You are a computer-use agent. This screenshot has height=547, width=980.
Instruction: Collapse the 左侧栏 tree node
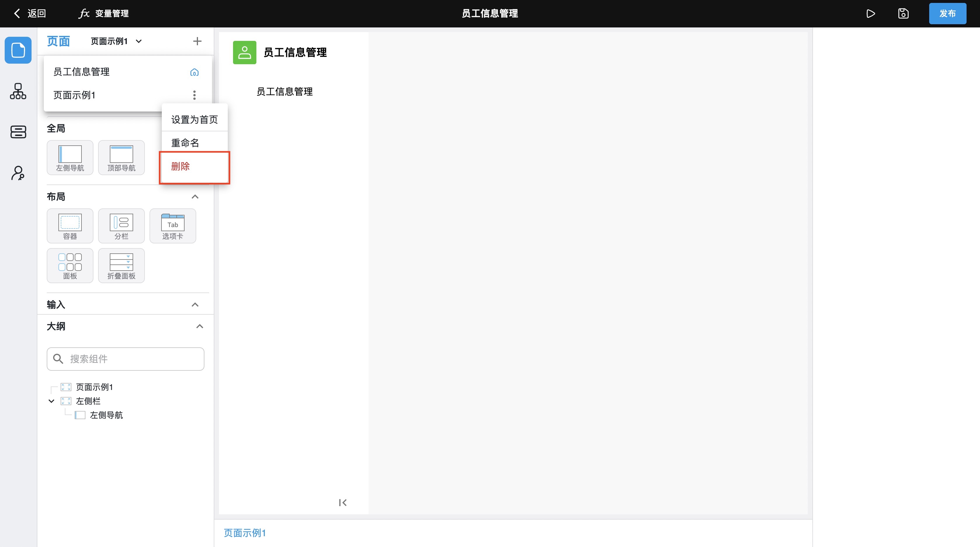[x=51, y=401]
